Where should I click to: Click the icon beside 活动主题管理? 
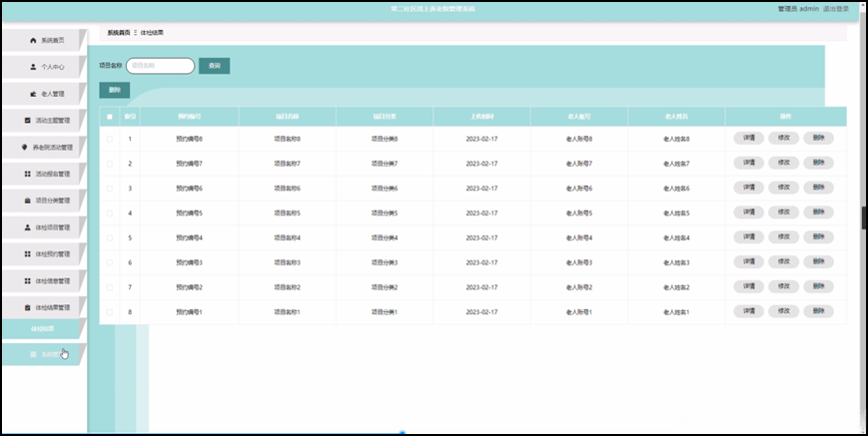coord(28,121)
